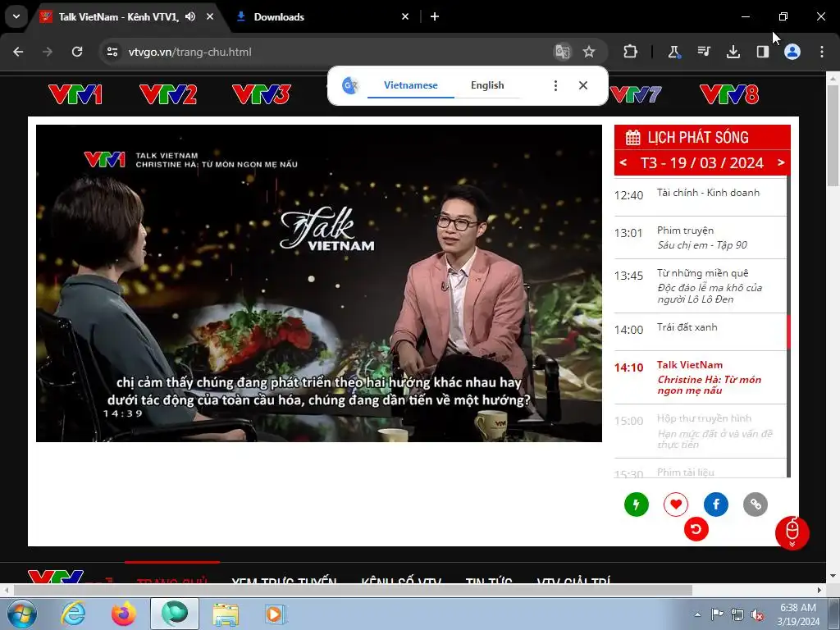Close the Talk VietNam tab
The height and width of the screenshot is (630, 840).
(x=210, y=16)
